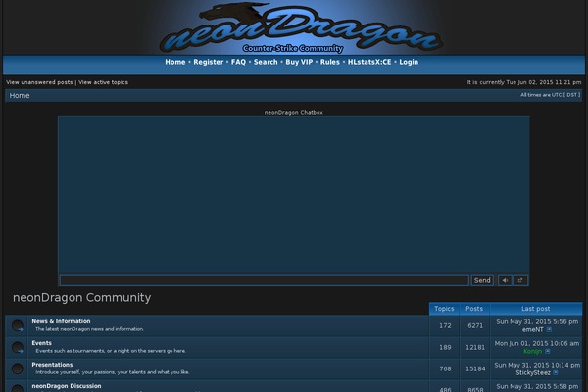View latest post icon next to Konijn
588x392 pixels.
[548, 352]
